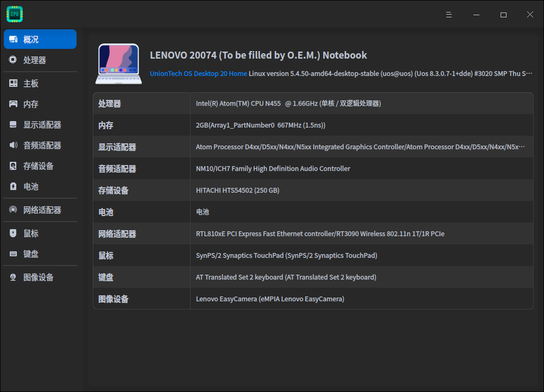Open the 主板 device page
The width and height of the screenshot is (544, 392).
[31, 82]
